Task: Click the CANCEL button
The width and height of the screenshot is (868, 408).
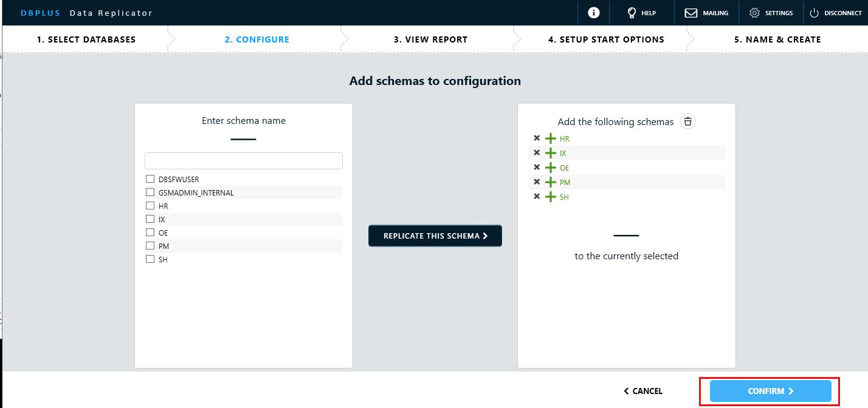Action: point(643,391)
